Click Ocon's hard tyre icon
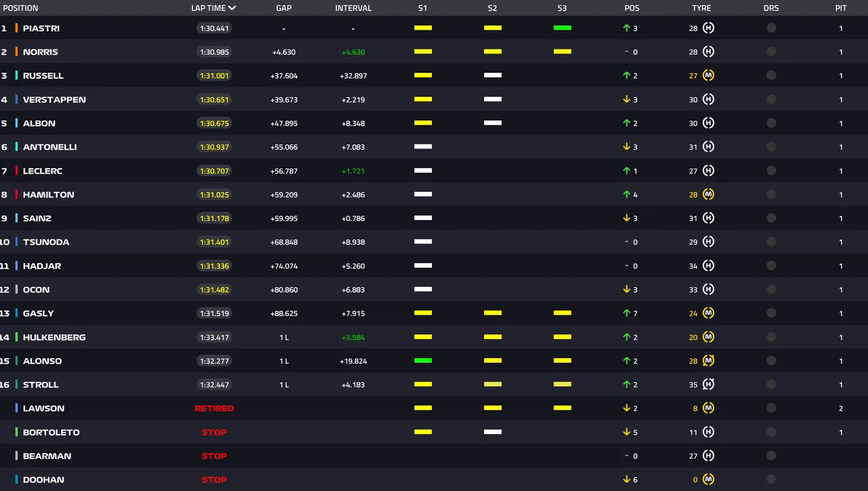This screenshot has width=868, height=491. 709,289
